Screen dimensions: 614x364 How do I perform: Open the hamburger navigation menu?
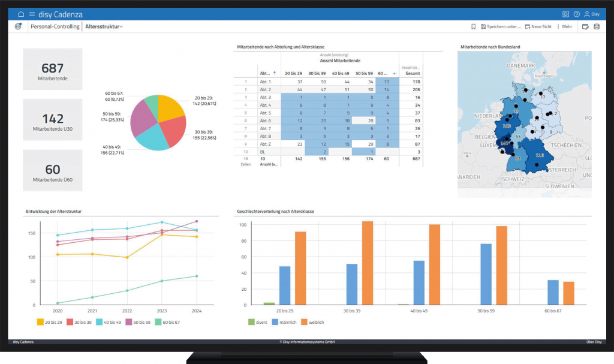tap(32, 14)
